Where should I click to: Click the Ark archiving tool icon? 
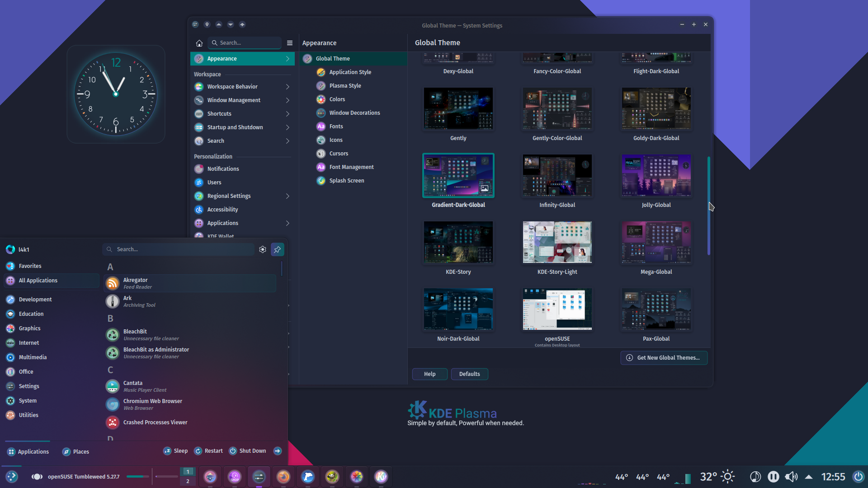point(113,301)
